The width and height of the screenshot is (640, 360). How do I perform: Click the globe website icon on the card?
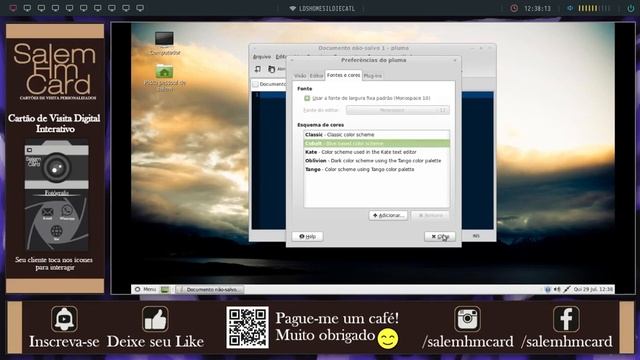click(56, 231)
